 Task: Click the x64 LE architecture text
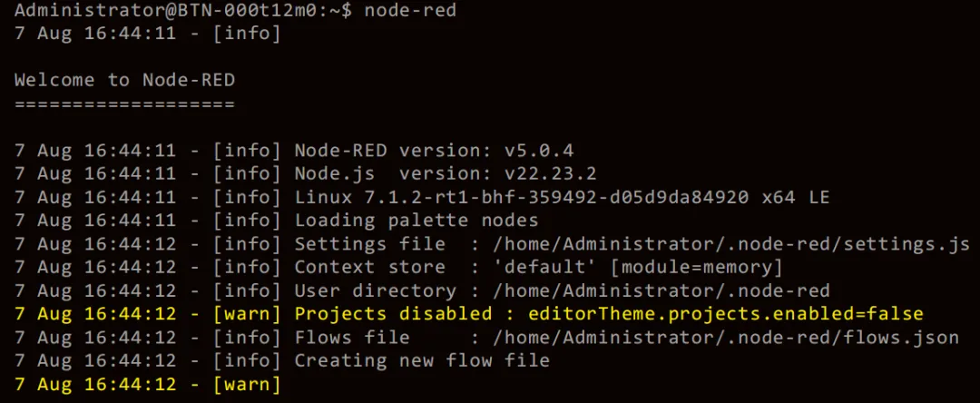point(795,198)
